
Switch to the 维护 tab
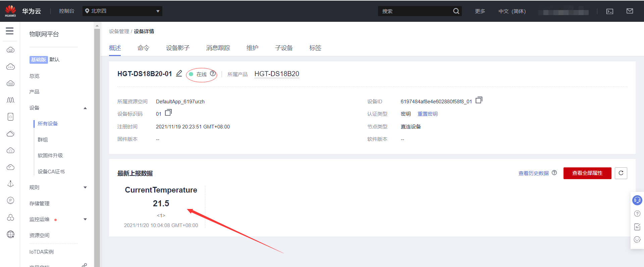pos(252,48)
